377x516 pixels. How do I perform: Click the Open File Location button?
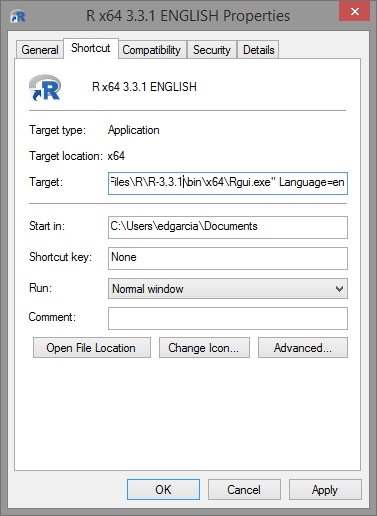(92, 348)
